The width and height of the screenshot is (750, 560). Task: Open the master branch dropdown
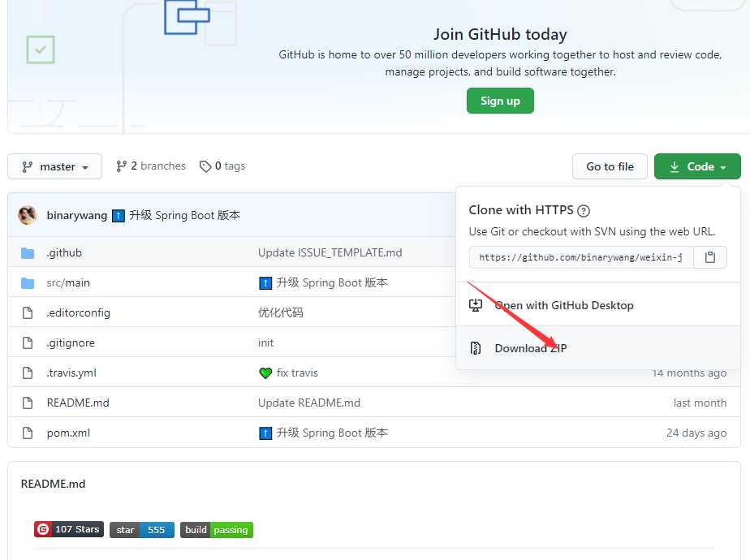click(x=55, y=166)
